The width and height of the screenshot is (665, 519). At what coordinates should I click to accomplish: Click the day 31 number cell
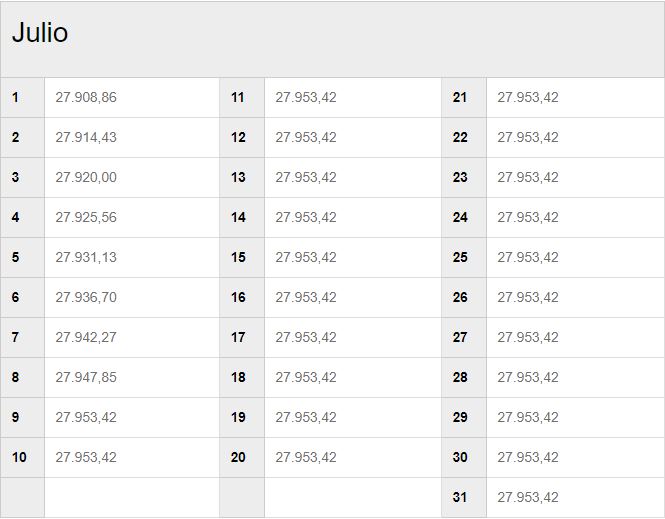pyautogui.click(x=460, y=498)
